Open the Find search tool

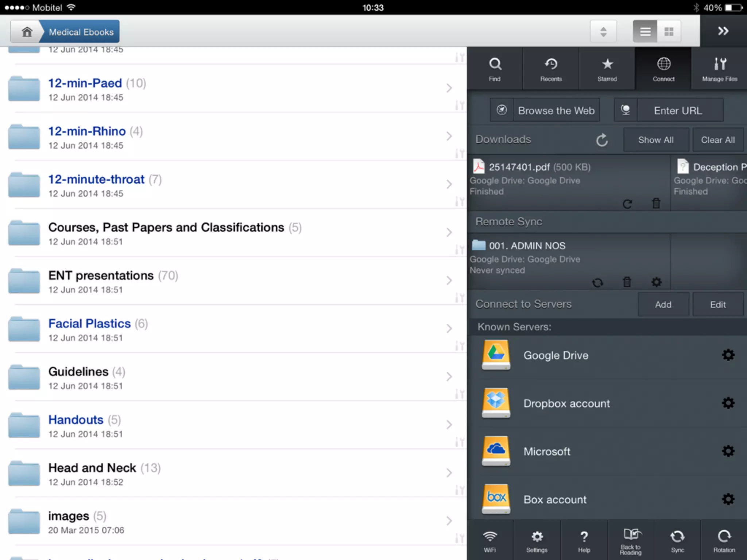coord(495,69)
